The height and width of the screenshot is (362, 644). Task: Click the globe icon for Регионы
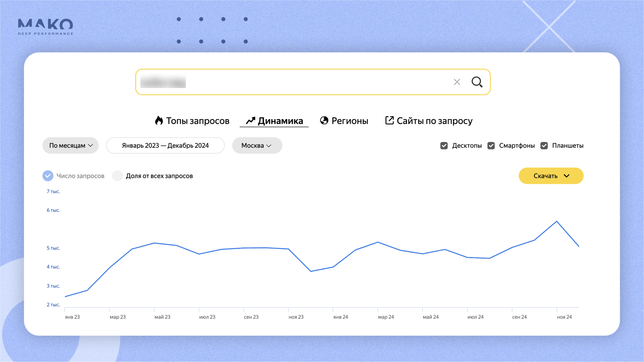[x=324, y=121]
